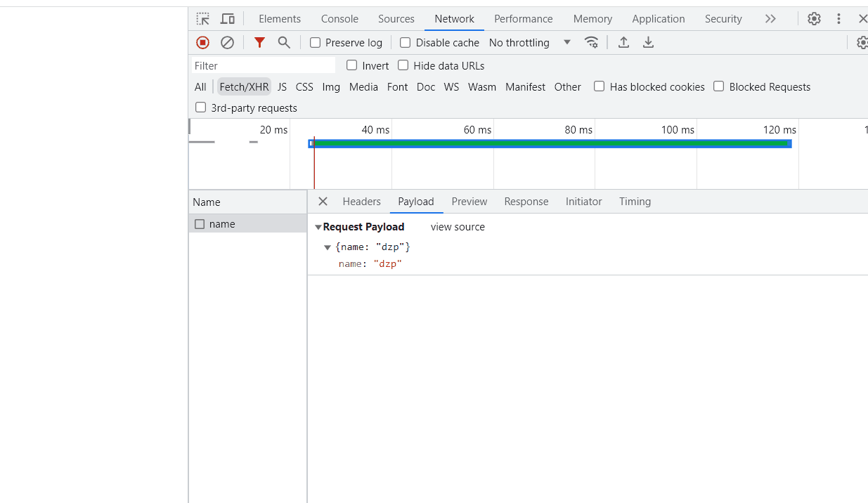
Task: Open the Initiator detail tab
Action: click(584, 202)
